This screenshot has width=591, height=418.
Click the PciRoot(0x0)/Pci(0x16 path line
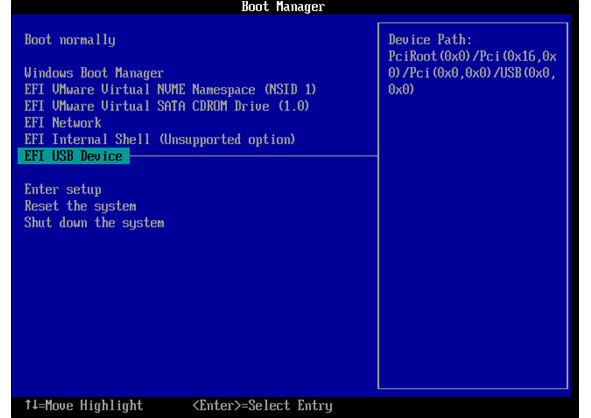click(472, 56)
